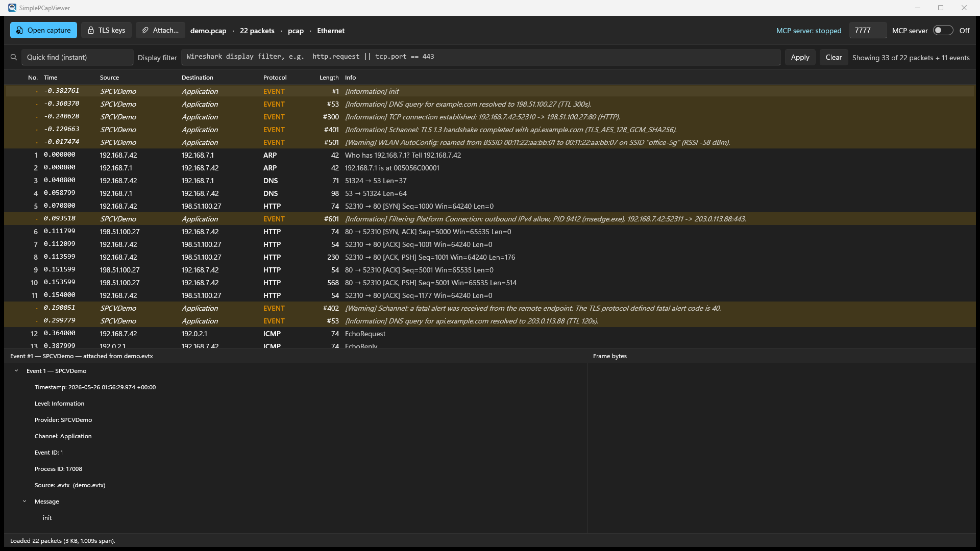Click the demo.pcap file name label

(x=208, y=31)
